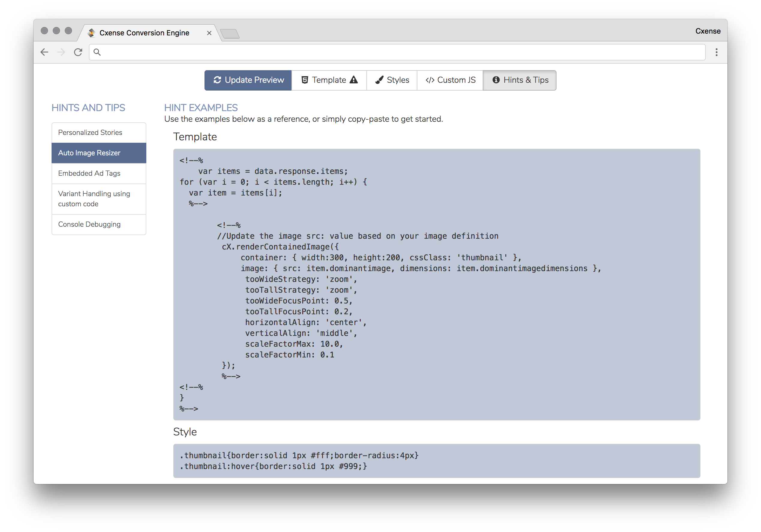Click the paintbrush icon beside Styles
This screenshot has height=532, width=761.
[x=379, y=80]
